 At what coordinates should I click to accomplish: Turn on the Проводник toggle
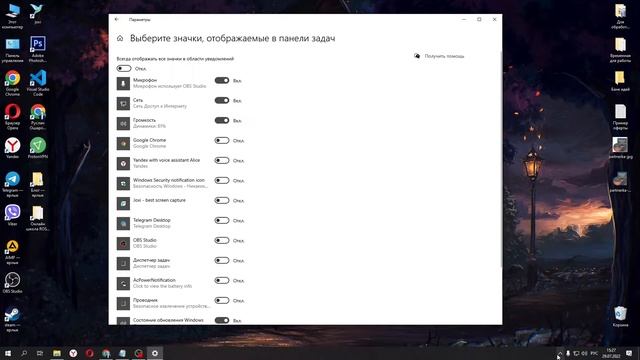coord(222,300)
